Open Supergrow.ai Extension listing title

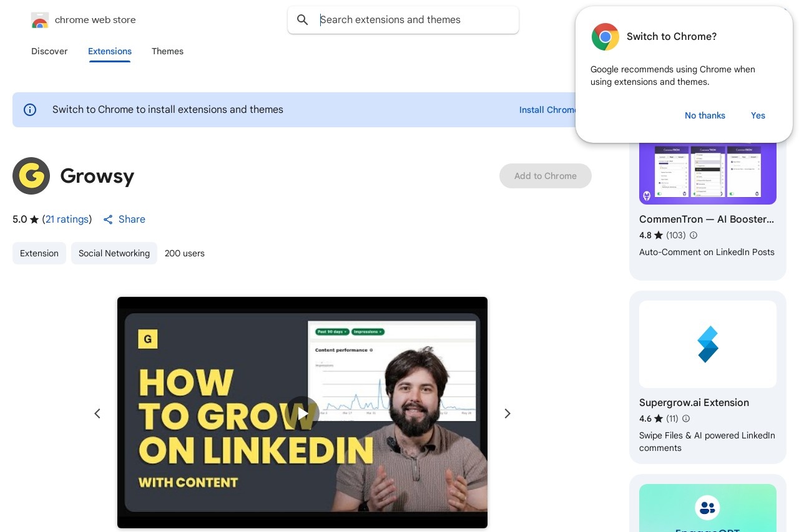[694, 403]
